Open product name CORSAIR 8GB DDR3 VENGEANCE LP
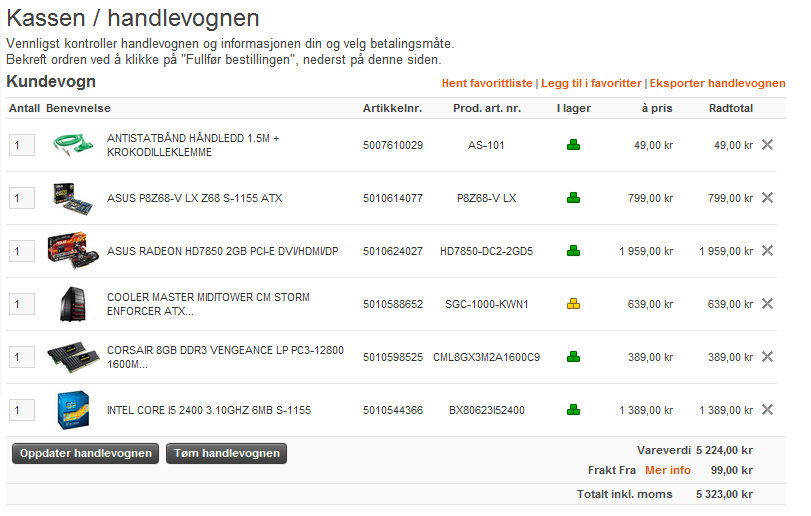811x516 pixels. [x=226, y=357]
